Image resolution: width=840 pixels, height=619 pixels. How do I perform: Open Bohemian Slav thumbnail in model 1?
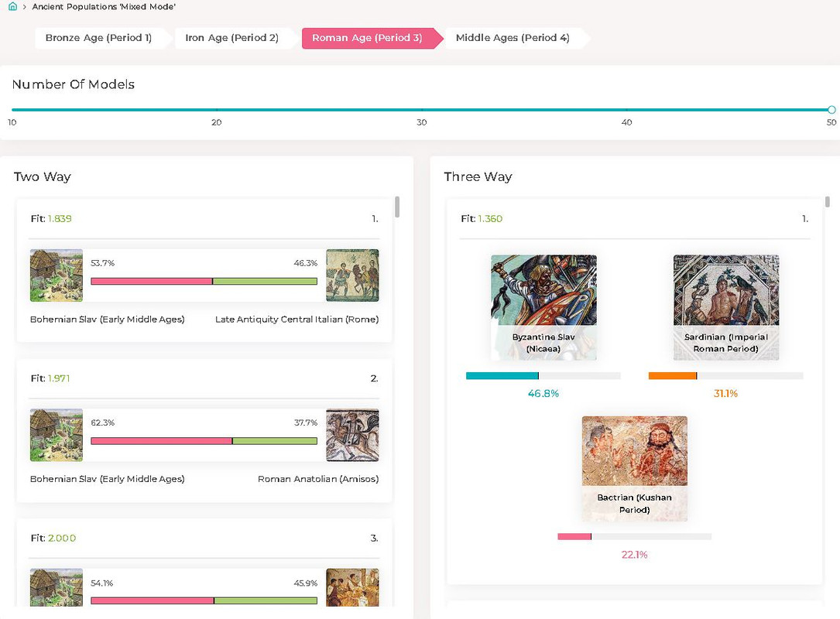click(x=57, y=275)
